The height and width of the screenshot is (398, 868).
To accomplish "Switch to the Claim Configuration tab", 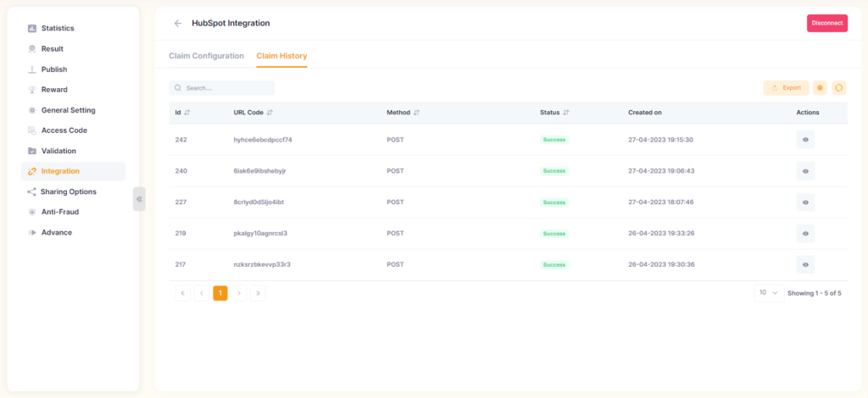I will [x=206, y=56].
